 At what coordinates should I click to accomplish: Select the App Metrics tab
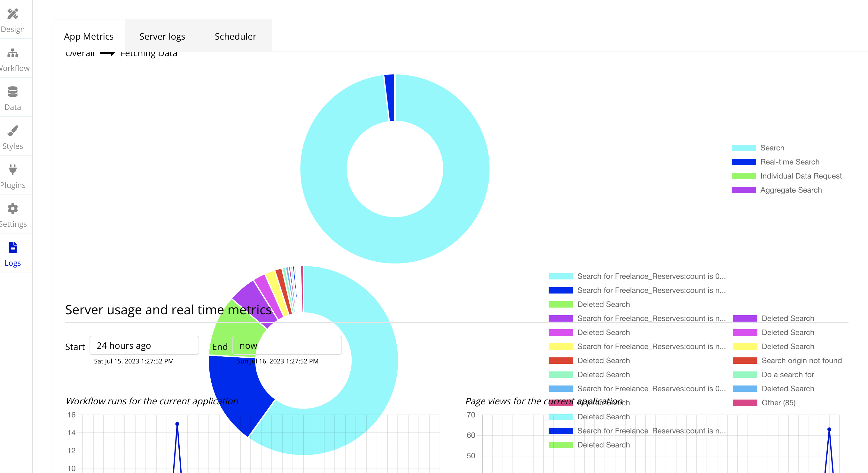pos(89,36)
